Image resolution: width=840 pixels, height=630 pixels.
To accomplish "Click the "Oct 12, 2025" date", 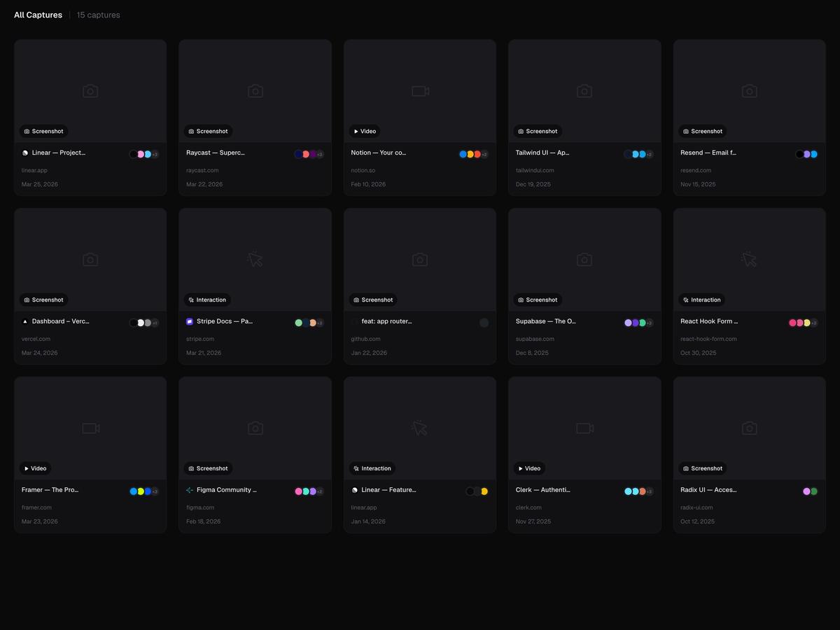I will (698, 521).
